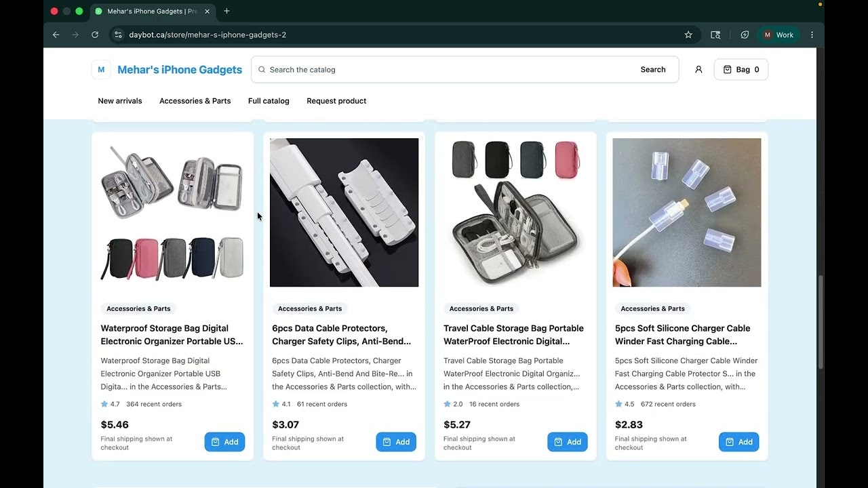
Task: Click Accessories & Parts tag on Travel Cable Bag
Action: coord(481,308)
